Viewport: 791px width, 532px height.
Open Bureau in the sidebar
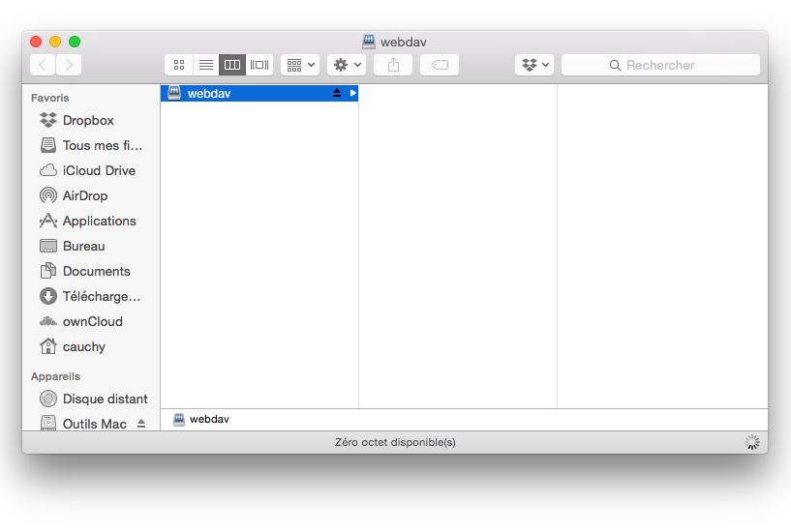click(x=91, y=247)
